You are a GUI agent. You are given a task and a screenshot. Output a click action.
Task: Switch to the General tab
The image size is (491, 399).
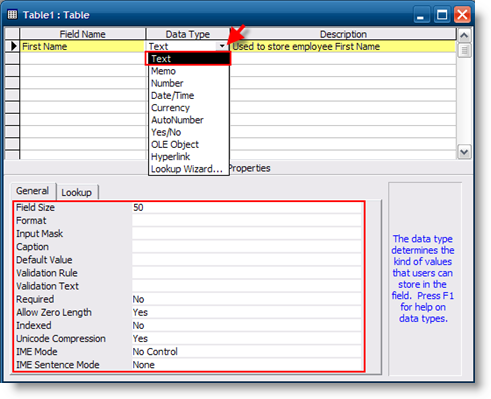coord(33,191)
